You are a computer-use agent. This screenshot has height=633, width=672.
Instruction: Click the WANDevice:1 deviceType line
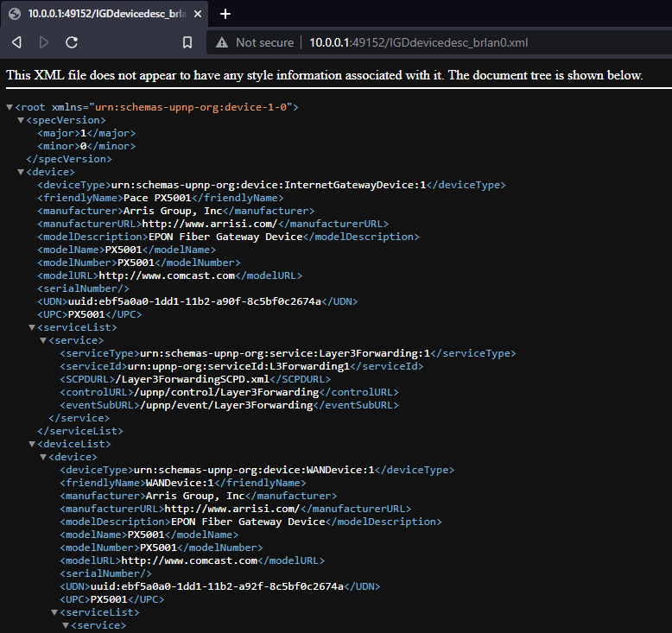pyautogui.click(x=257, y=470)
